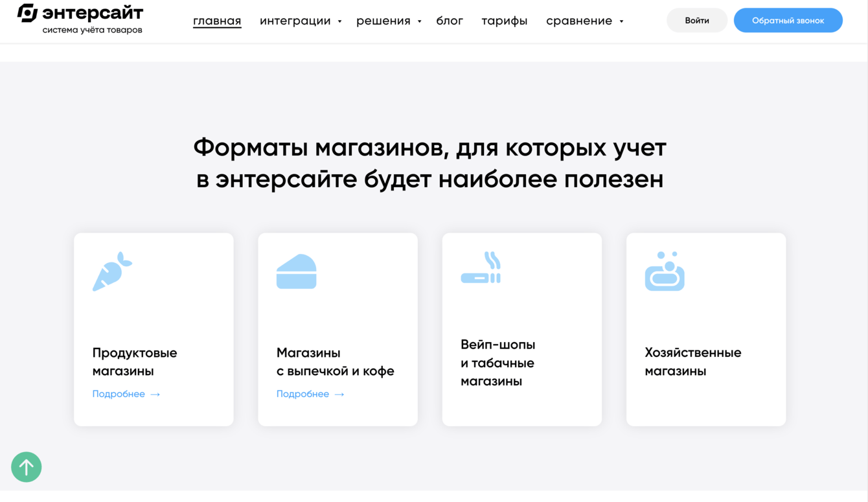Request a callback with Обратный звонок

[x=788, y=21]
